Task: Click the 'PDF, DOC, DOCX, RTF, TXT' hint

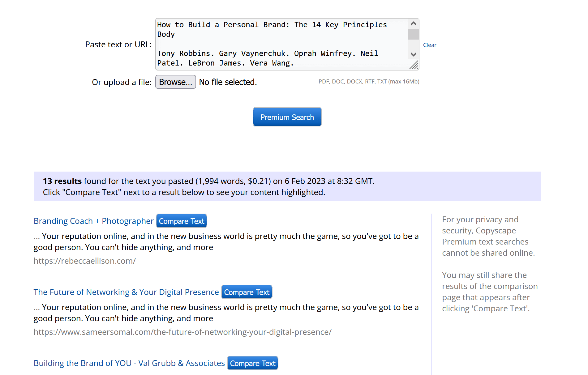Action: point(369,82)
